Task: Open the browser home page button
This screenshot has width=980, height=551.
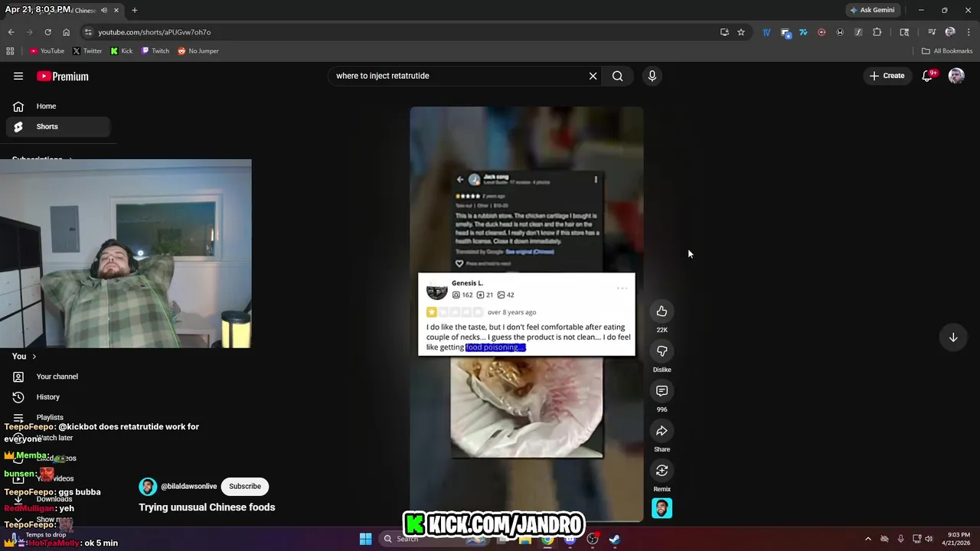Action: (x=66, y=32)
